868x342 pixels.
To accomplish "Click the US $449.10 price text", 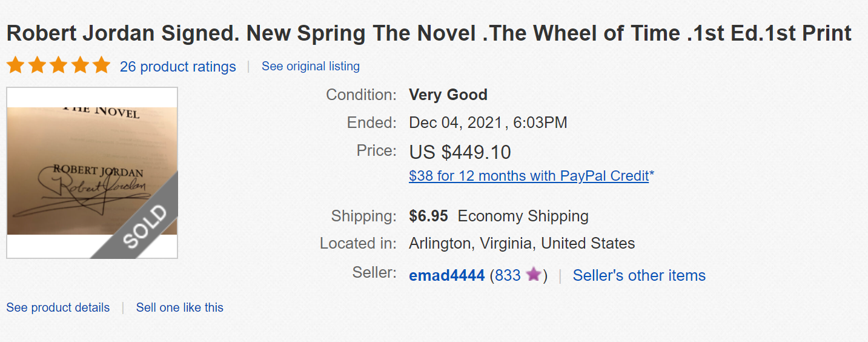I will click(x=460, y=152).
